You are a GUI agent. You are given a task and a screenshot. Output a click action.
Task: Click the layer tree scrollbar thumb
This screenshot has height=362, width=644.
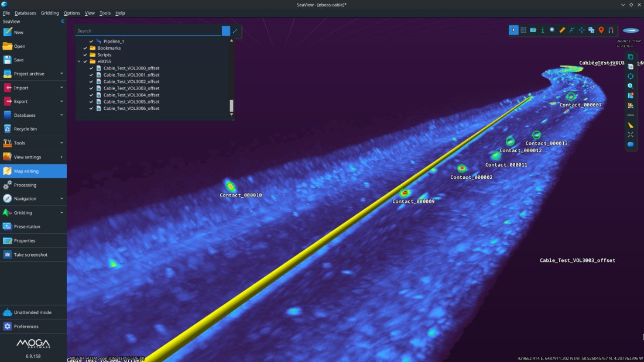[231, 105]
